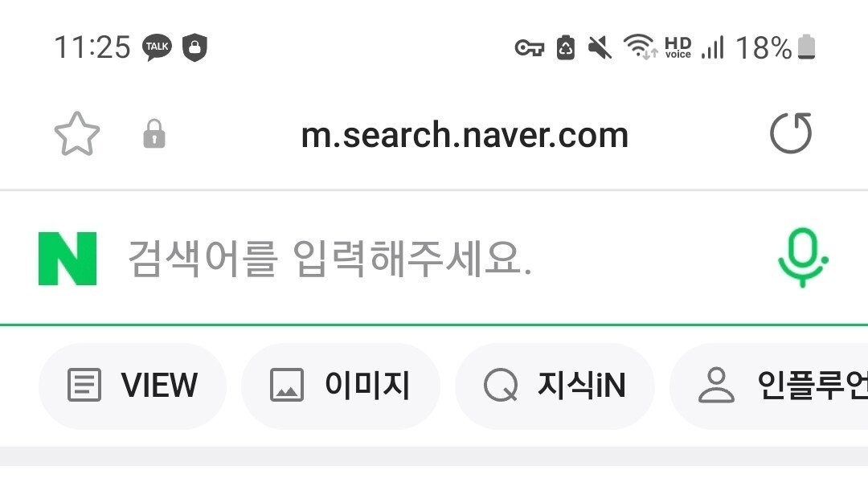
Task: Select the 지식iN search tab
Action: 555,385
